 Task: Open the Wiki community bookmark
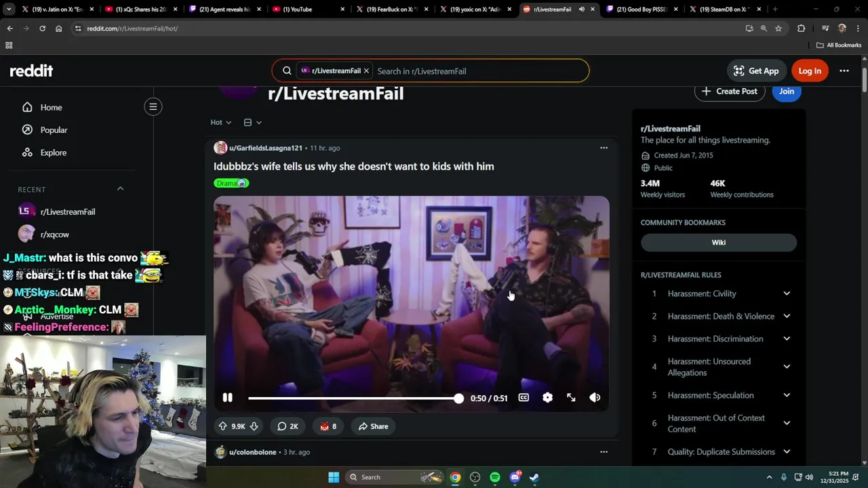pos(719,243)
